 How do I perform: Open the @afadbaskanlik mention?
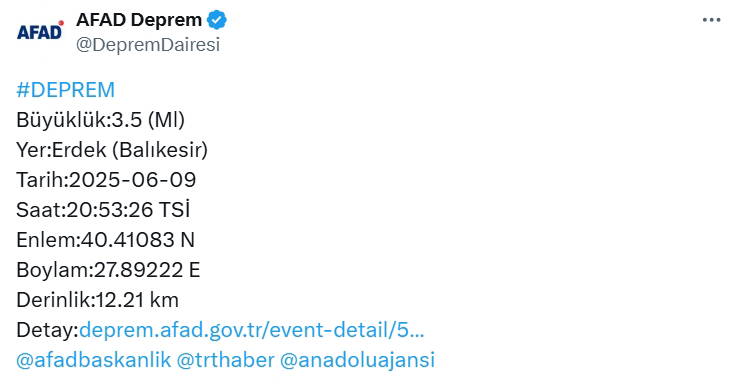(93, 360)
